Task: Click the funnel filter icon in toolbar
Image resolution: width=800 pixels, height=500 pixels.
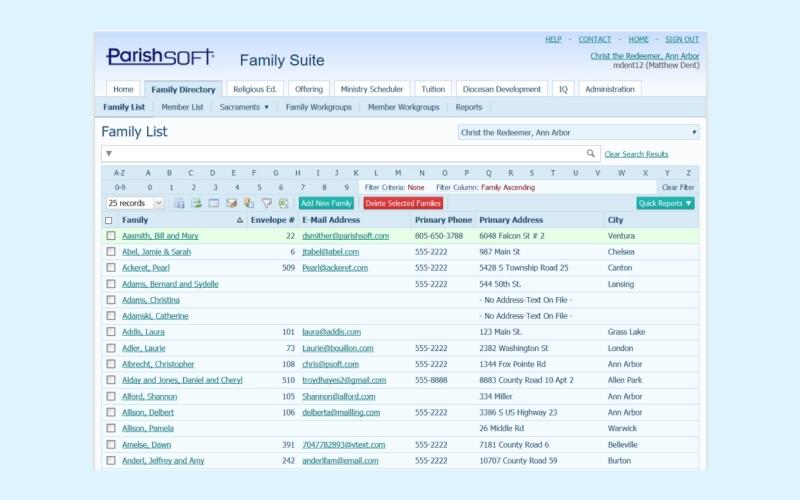Action: [x=266, y=203]
